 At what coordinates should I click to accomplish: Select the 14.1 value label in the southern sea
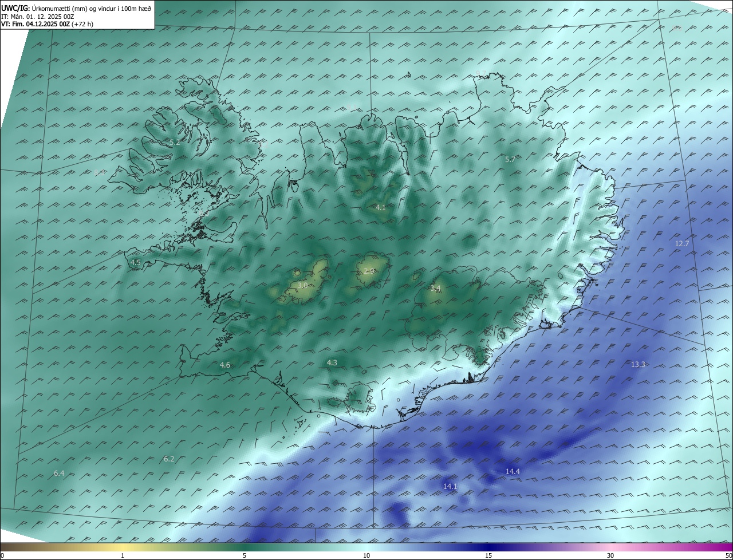(x=450, y=486)
